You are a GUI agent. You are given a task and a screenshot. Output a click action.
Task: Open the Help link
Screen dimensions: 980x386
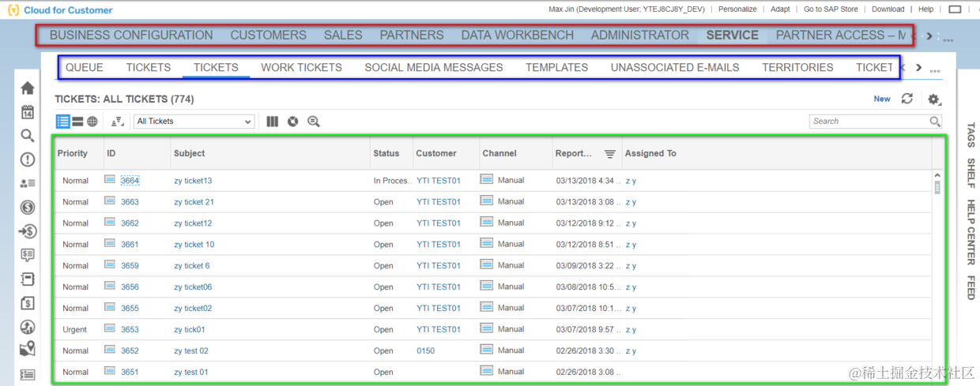925,9
